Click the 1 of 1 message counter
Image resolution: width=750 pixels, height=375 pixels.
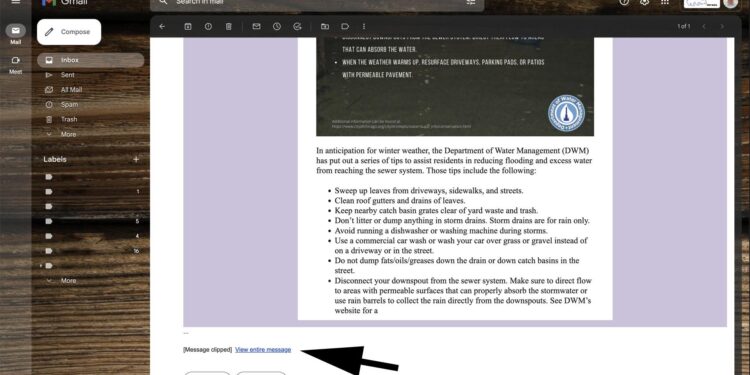coord(684,27)
